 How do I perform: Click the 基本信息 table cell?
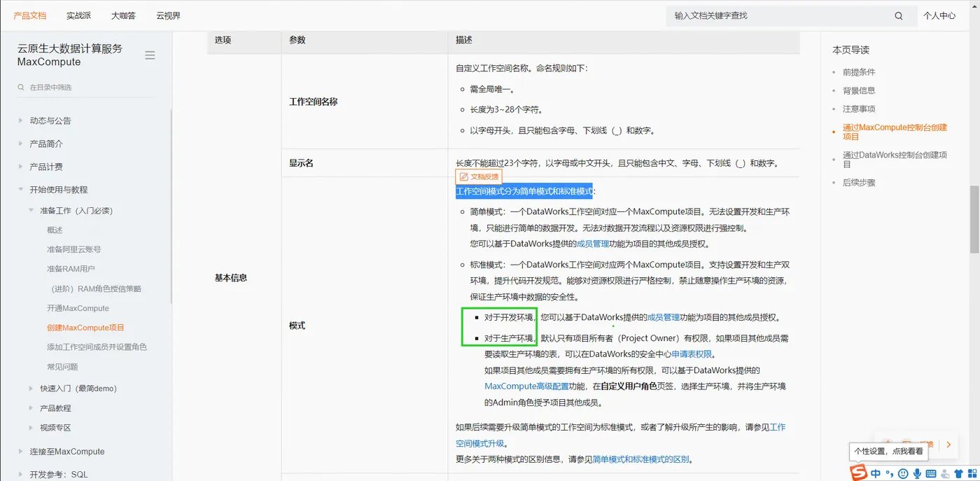click(x=244, y=278)
